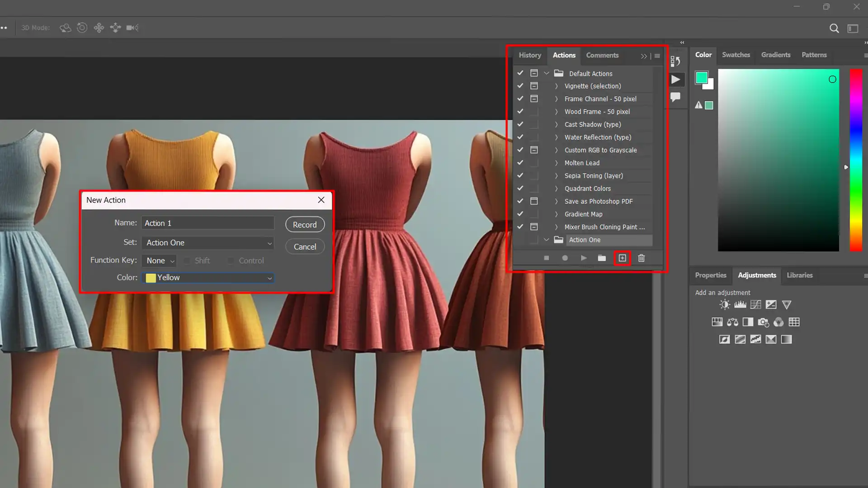This screenshot has width=868, height=488.
Task: Open the collapsed Comments panel icon
Action: click(x=675, y=97)
